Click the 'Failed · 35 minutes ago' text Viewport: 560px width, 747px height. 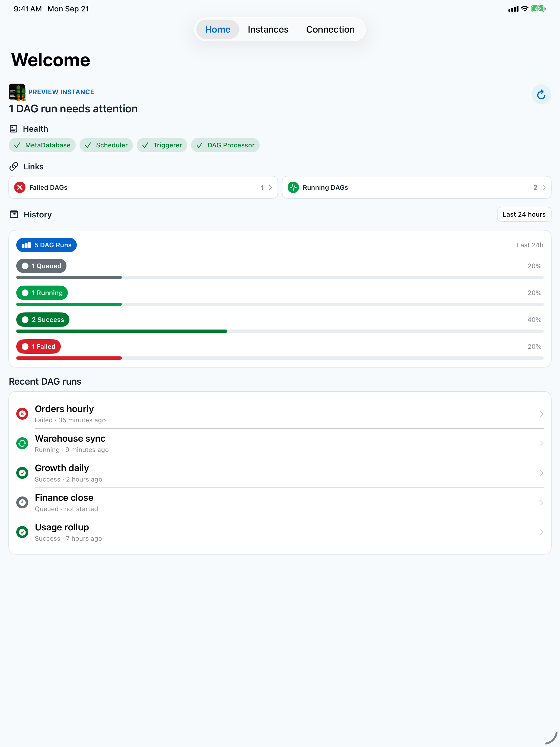70,420
